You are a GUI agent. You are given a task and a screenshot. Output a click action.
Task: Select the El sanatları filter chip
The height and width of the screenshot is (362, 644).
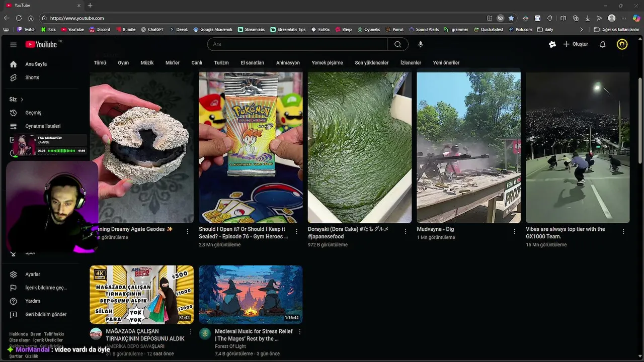(253, 63)
